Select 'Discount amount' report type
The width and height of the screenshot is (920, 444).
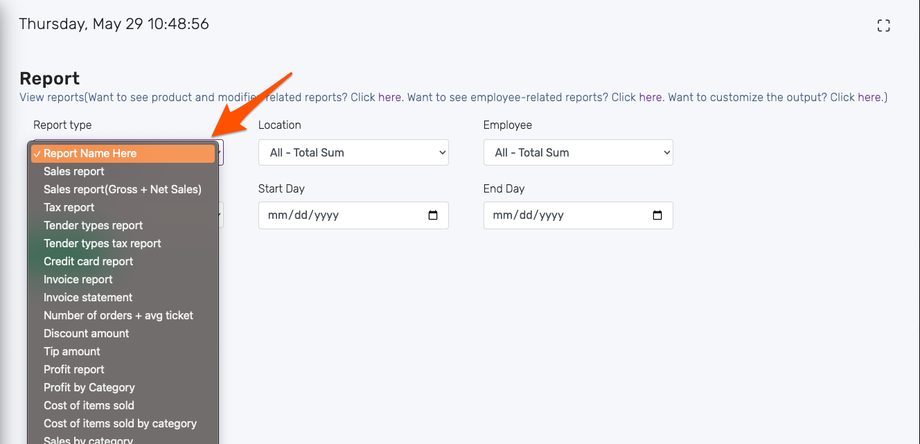[86, 334]
